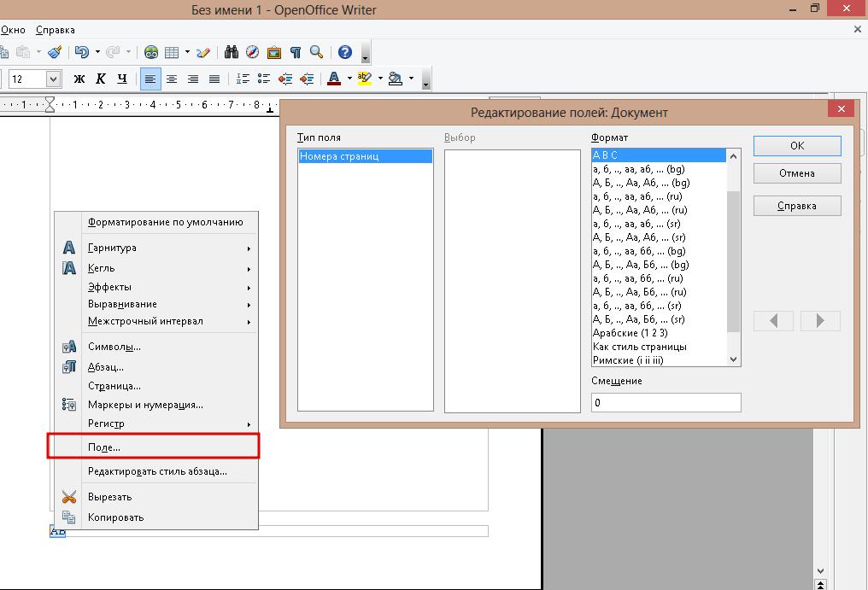Click Вырезать in context menu
The image size is (868, 590).
pyautogui.click(x=165, y=497)
